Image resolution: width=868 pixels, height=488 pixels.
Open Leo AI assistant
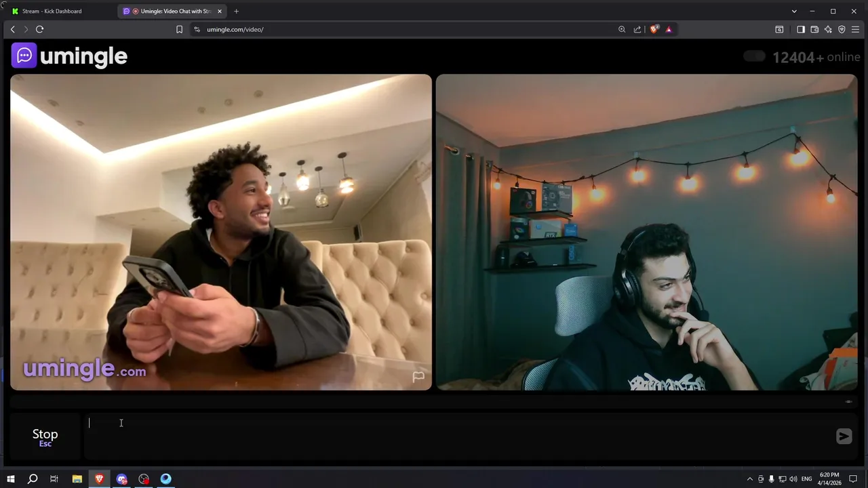[828, 29]
